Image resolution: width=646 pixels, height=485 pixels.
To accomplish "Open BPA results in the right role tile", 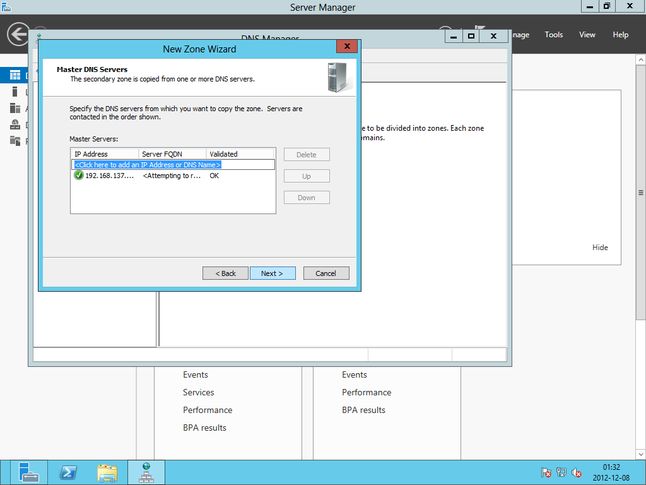I will pyautogui.click(x=363, y=410).
